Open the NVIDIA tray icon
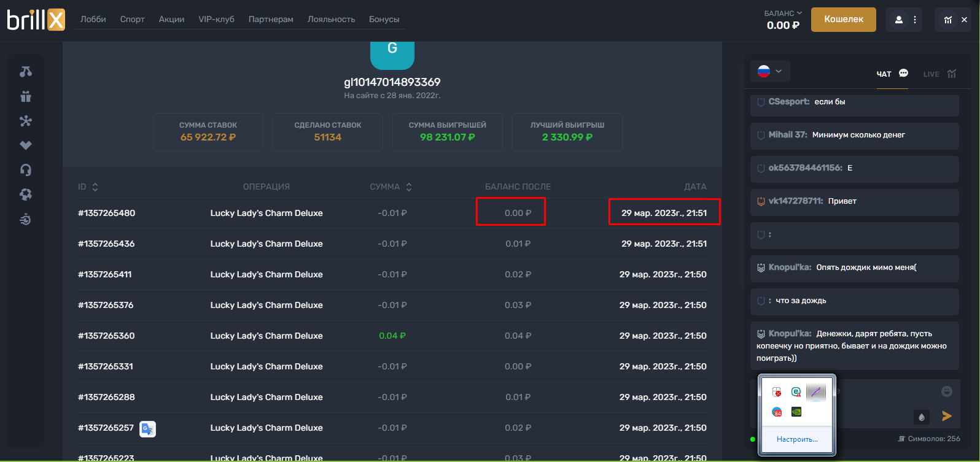This screenshot has height=462, width=980. (796, 412)
